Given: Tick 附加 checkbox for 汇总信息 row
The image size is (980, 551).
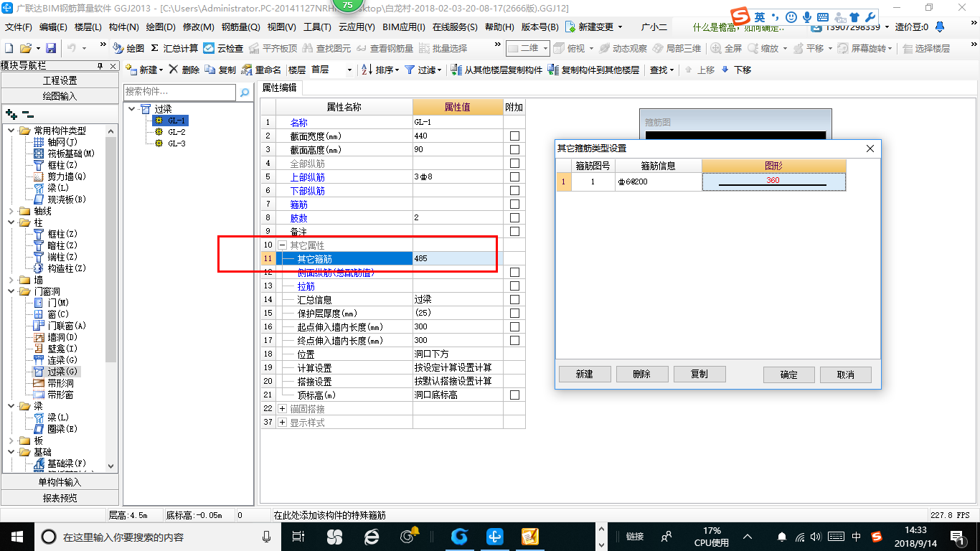Looking at the screenshot, I should tap(514, 300).
